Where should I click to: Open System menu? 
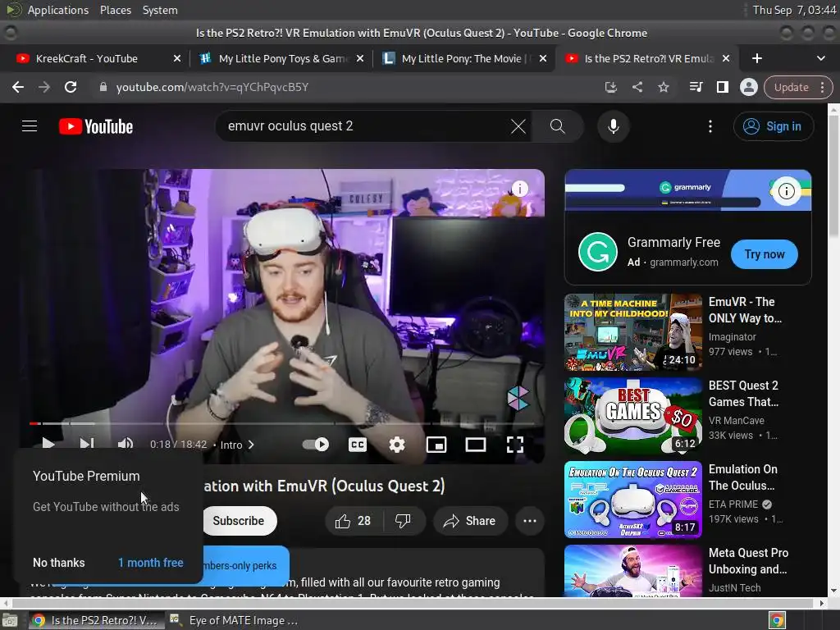point(160,10)
